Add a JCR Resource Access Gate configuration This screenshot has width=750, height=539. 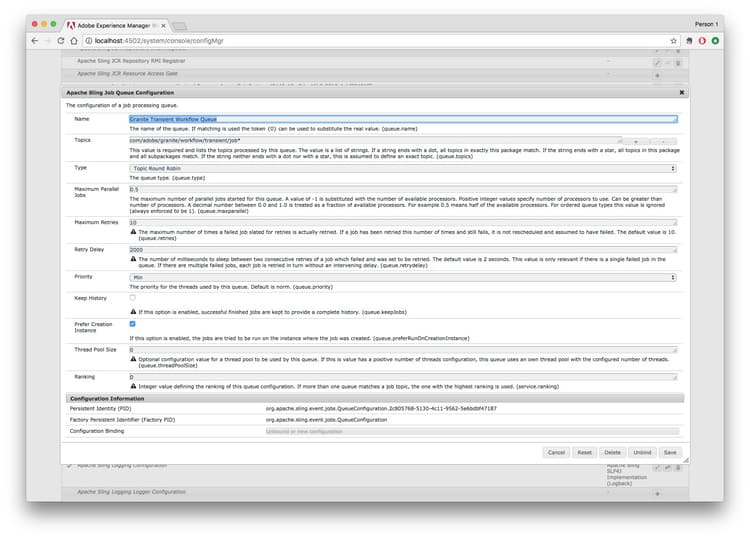[657, 75]
